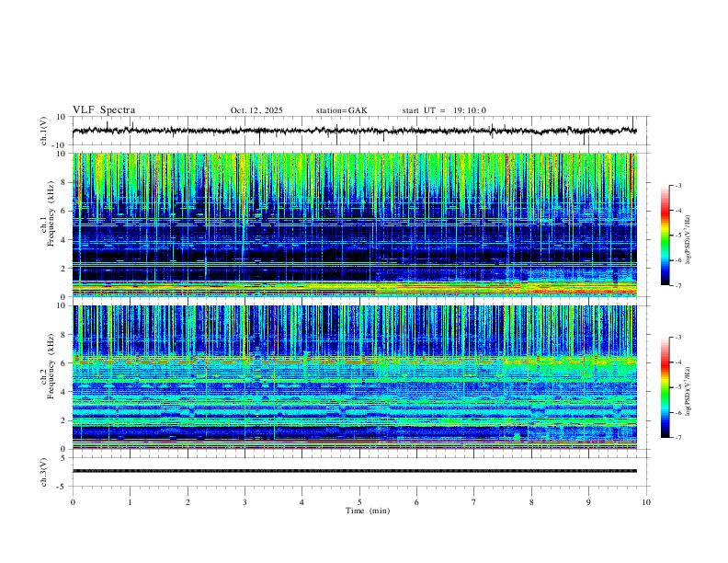Click the ch.1 waveform trace panel
Image resolution: width=728 pixels, height=563 pixels.
360,131
